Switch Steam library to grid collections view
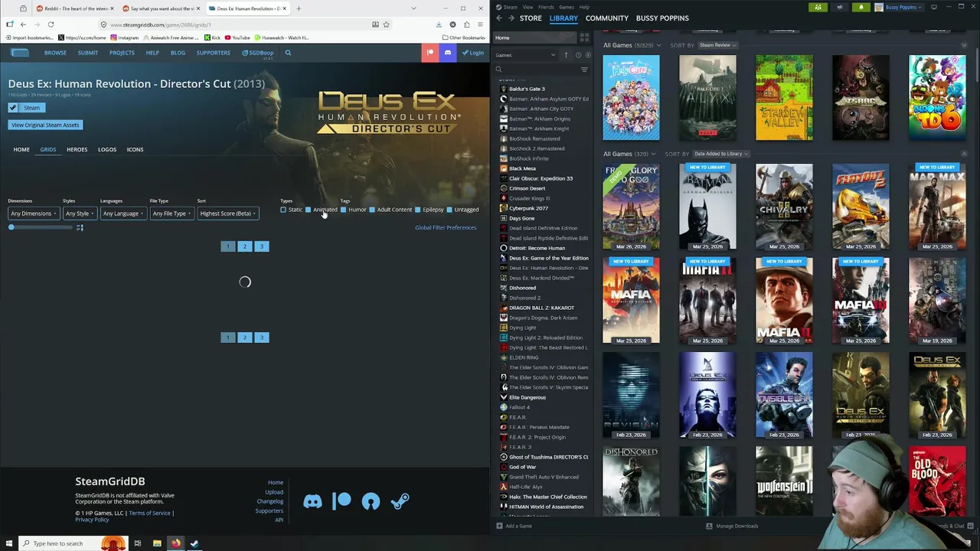The image size is (980, 551). [x=584, y=37]
